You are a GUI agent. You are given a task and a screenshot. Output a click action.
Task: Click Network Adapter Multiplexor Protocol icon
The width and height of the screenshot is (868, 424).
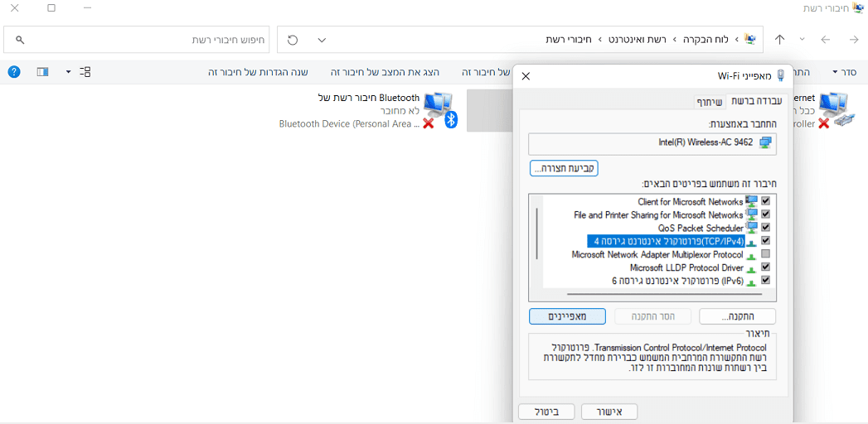(x=751, y=255)
